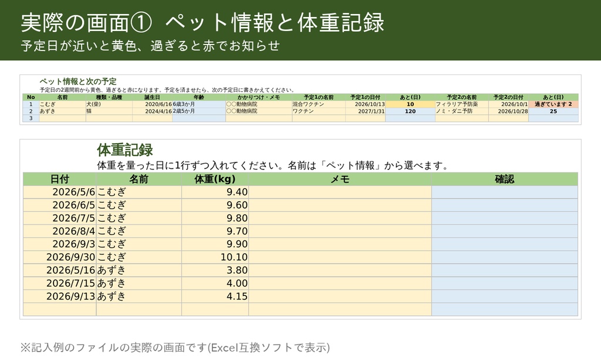Click こむぎ in the pet info table
Screen dimensions: 601x364
pyautogui.click(x=62, y=104)
